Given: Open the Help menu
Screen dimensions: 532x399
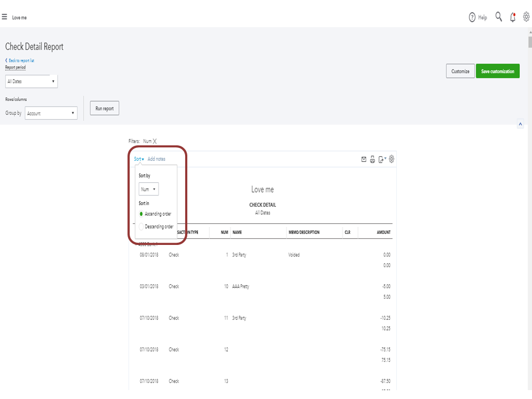Looking at the screenshot, I should click(478, 17).
